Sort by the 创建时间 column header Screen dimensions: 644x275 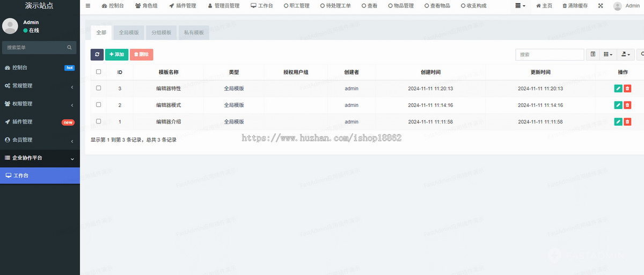tap(430, 72)
